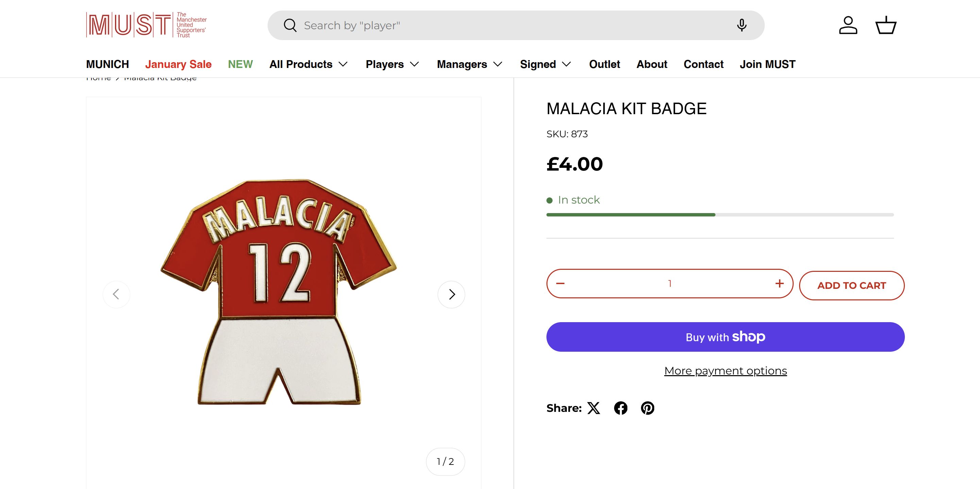This screenshot has width=980, height=489.
Task: Click Add to Cart button
Action: 851,285
